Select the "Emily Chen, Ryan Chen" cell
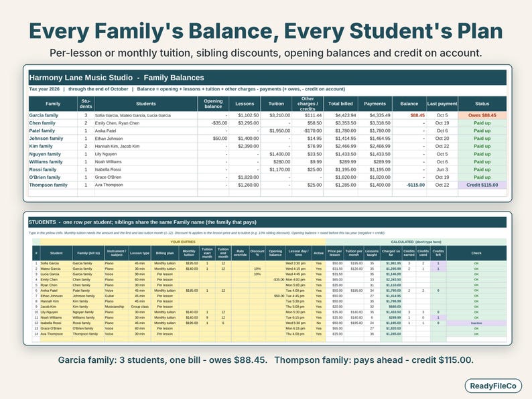 [146, 123]
